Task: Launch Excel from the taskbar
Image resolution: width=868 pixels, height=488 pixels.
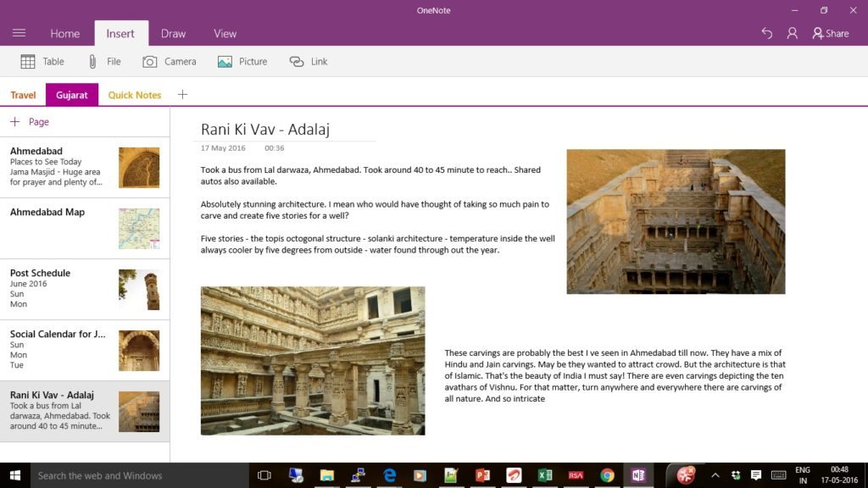Action: point(545,475)
